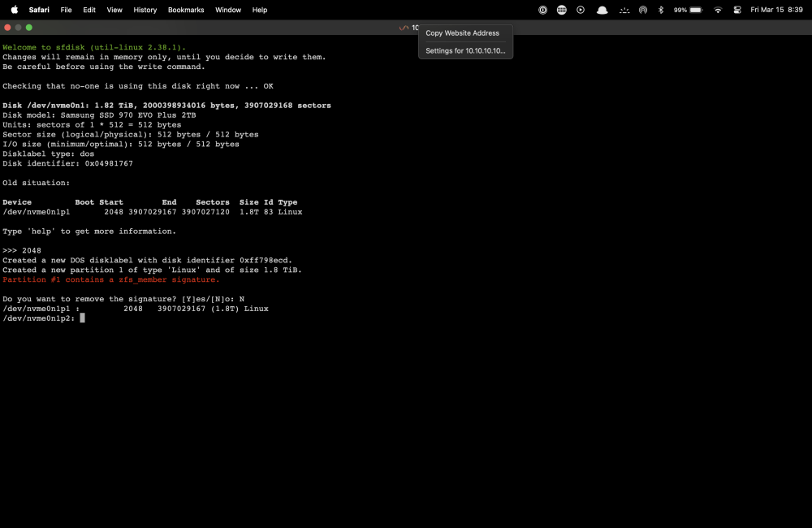Click 'Created a new DOS disklabel' line
The height and width of the screenshot is (528, 812).
[x=147, y=260]
